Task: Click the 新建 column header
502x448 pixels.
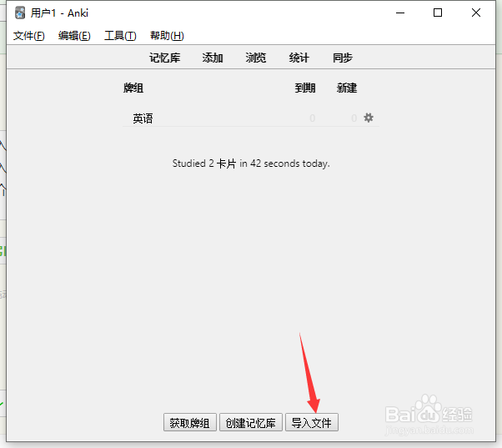Action: pyautogui.click(x=347, y=88)
